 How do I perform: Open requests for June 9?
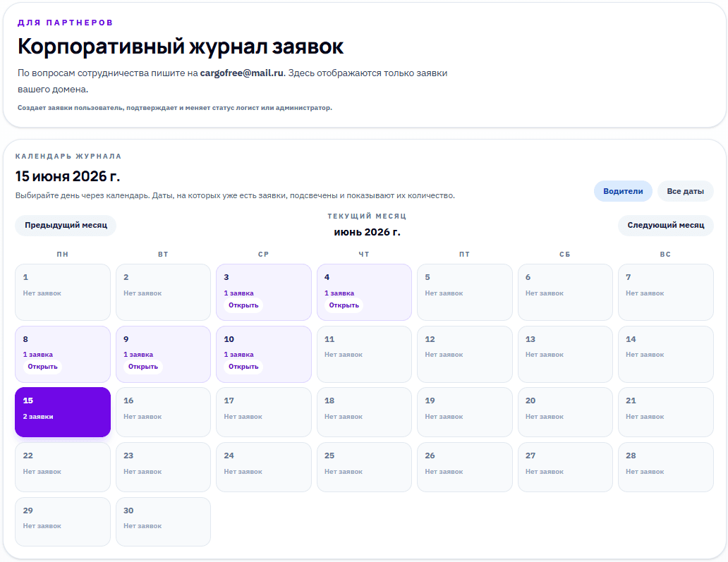(x=142, y=367)
